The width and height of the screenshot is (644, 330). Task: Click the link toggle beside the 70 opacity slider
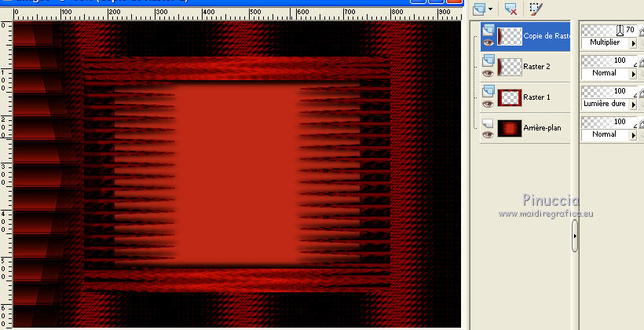641,31
